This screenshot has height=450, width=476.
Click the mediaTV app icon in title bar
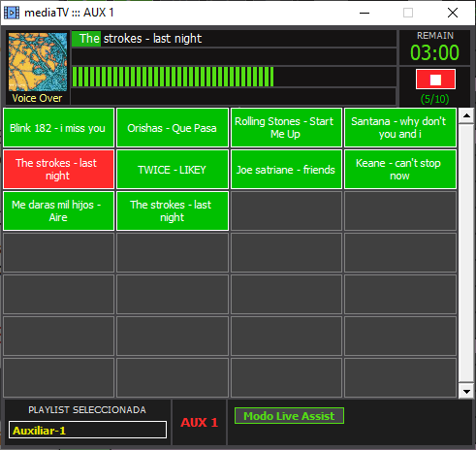12,13
